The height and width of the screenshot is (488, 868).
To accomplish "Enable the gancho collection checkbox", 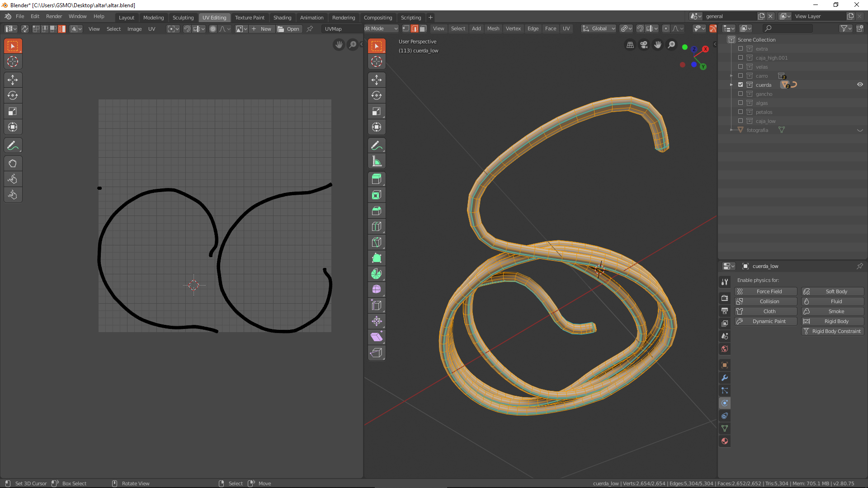I will pyautogui.click(x=741, y=94).
